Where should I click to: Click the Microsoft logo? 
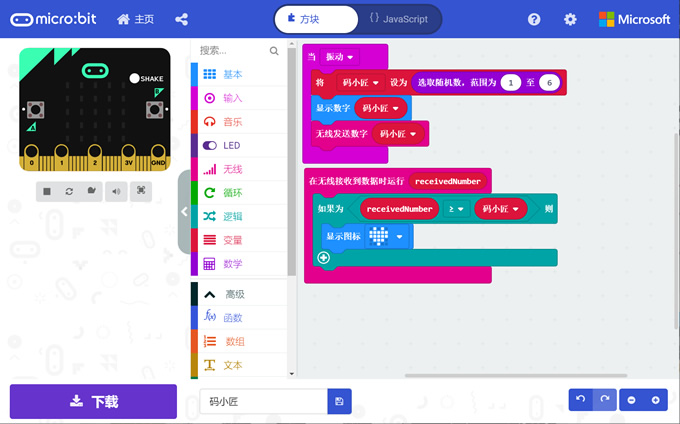point(634,19)
